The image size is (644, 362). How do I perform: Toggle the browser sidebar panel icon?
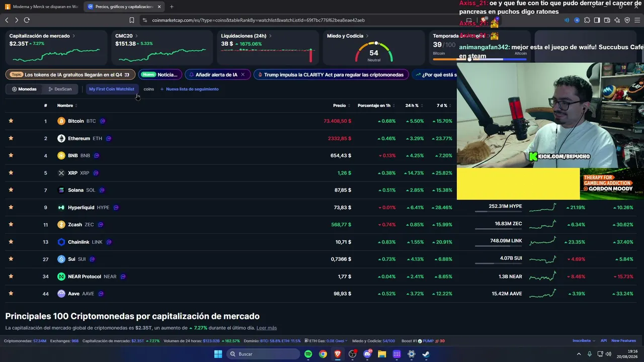(597, 20)
